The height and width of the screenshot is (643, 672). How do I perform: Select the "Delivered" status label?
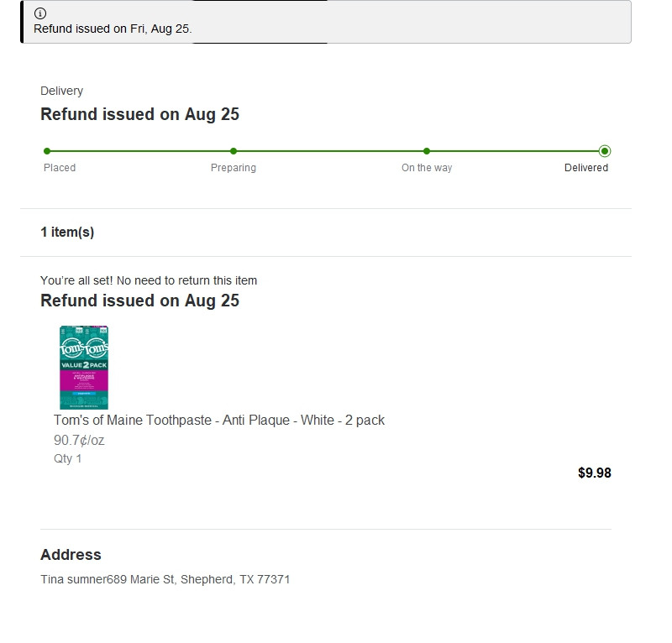586,168
